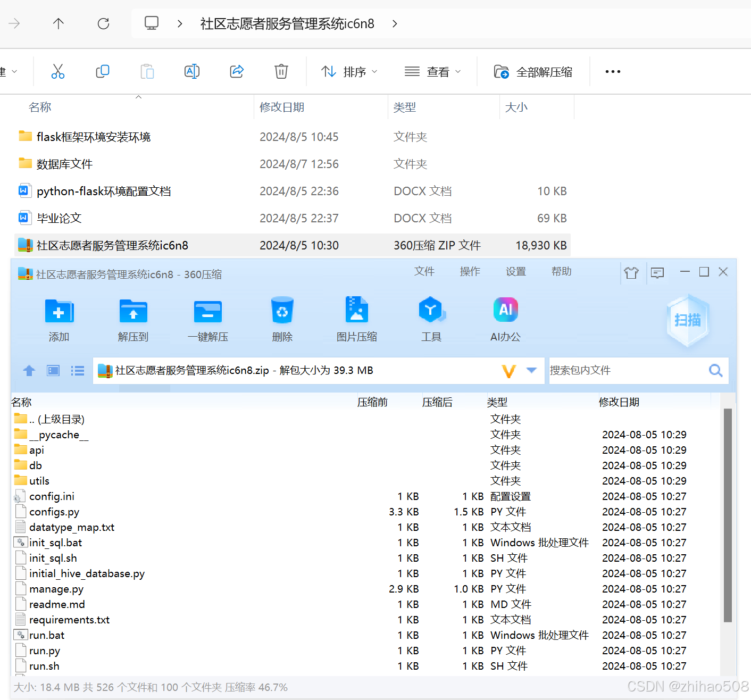
Task: Click the Explorer refresh icon
Action: pyautogui.click(x=104, y=23)
